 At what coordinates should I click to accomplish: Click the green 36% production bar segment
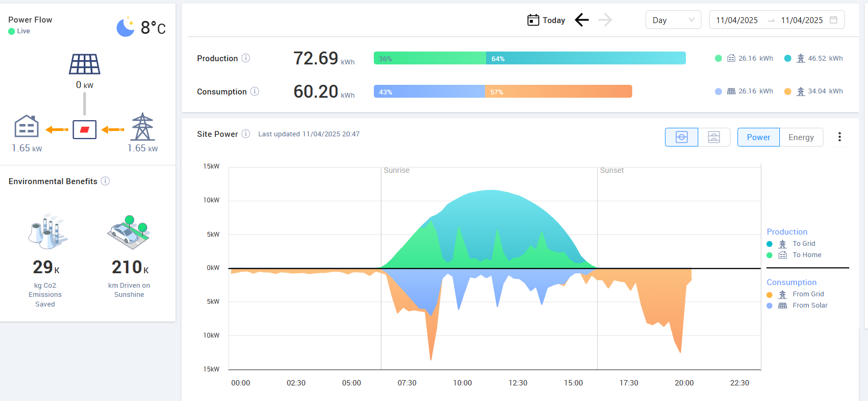(430, 59)
